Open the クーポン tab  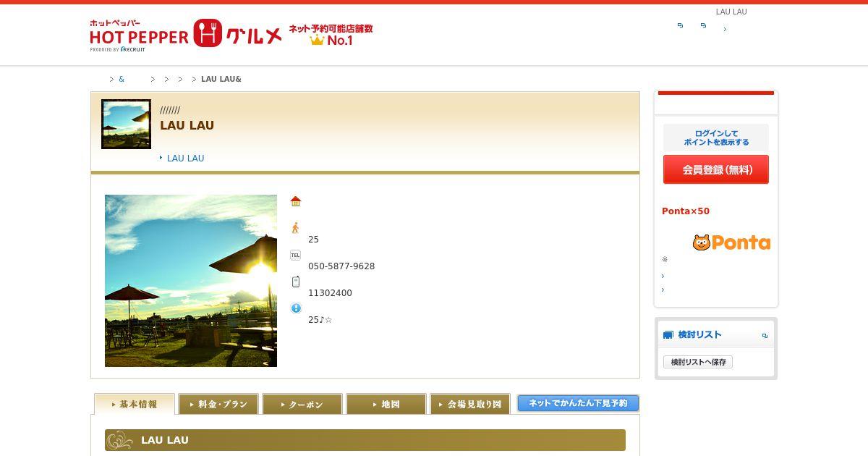302,404
